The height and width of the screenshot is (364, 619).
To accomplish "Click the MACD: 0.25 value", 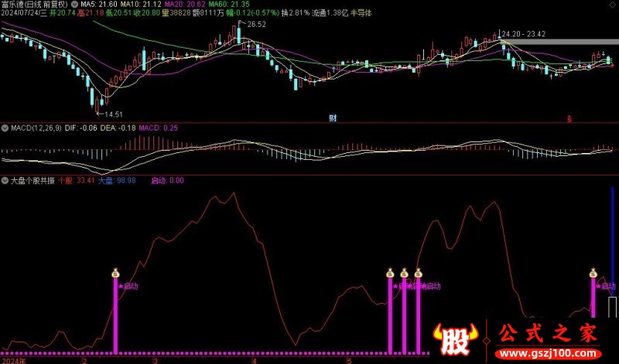I will coord(159,128).
